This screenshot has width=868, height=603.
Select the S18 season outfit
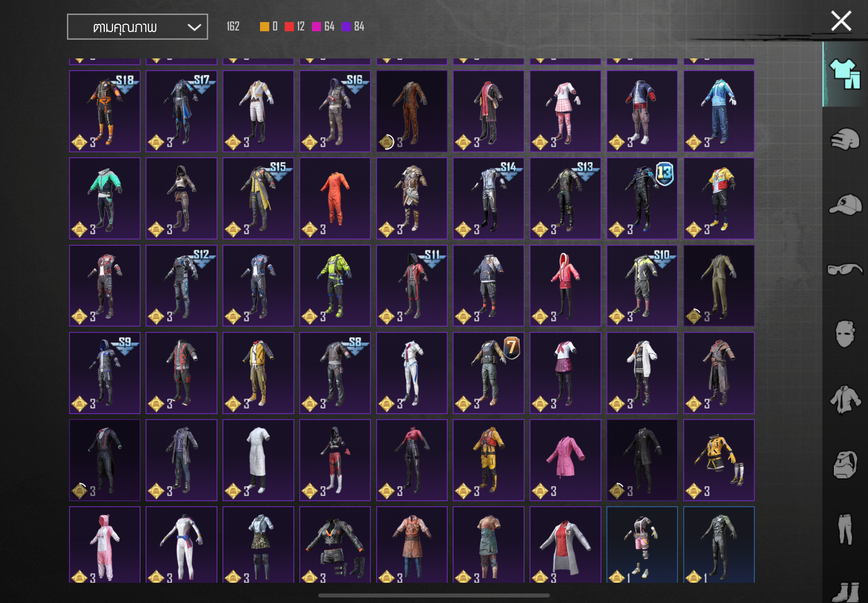(105, 111)
